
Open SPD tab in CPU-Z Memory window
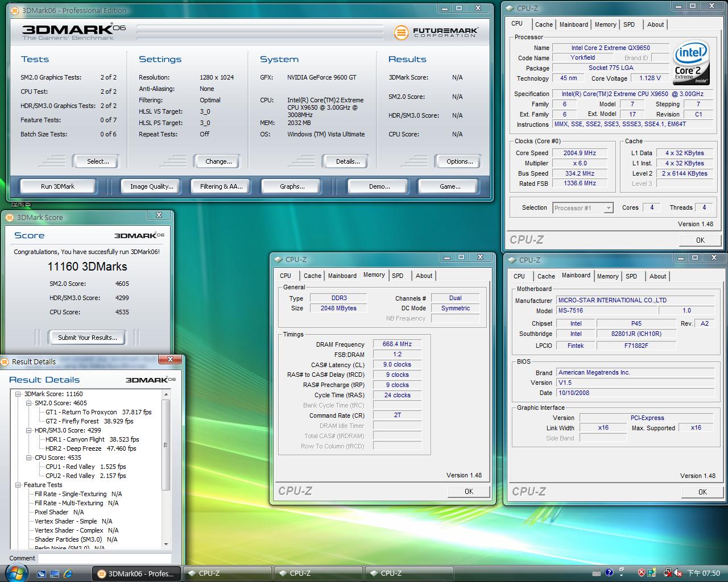[398, 276]
